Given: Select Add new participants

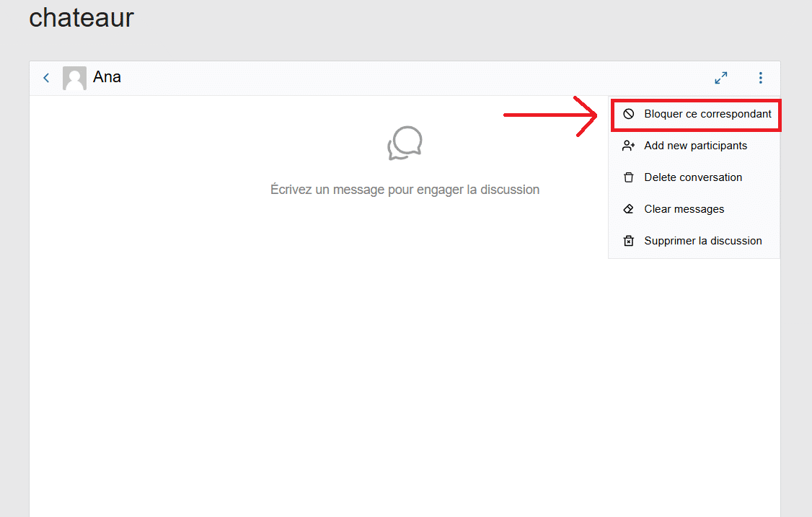Looking at the screenshot, I should [694, 146].
